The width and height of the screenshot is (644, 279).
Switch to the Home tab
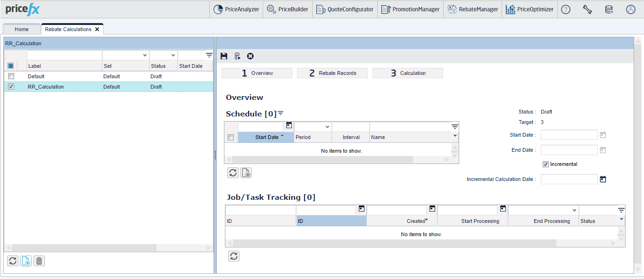point(22,29)
